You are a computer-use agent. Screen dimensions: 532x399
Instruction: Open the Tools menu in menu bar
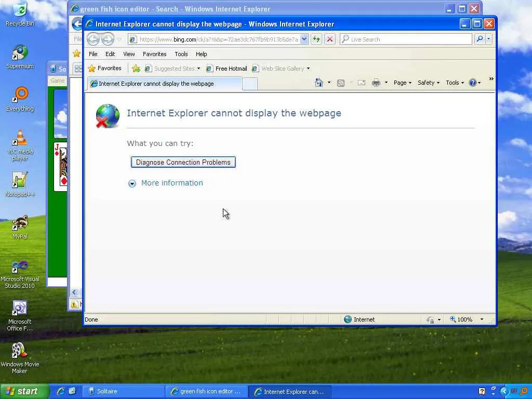click(181, 54)
